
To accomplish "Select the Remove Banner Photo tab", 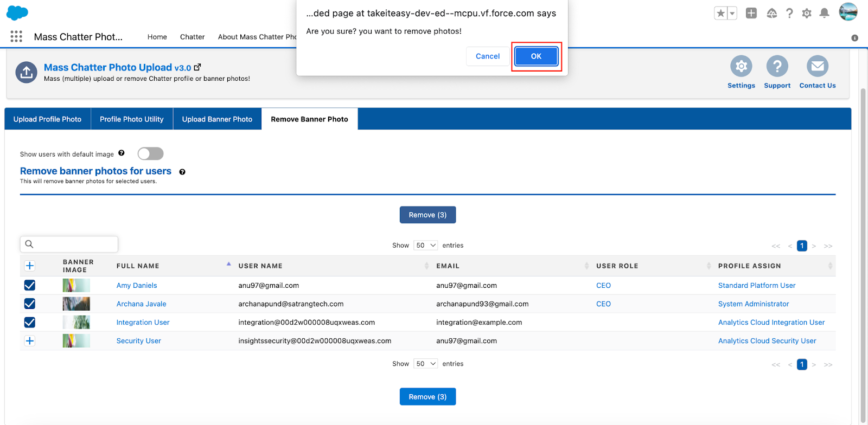I will (x=309, y=119).
